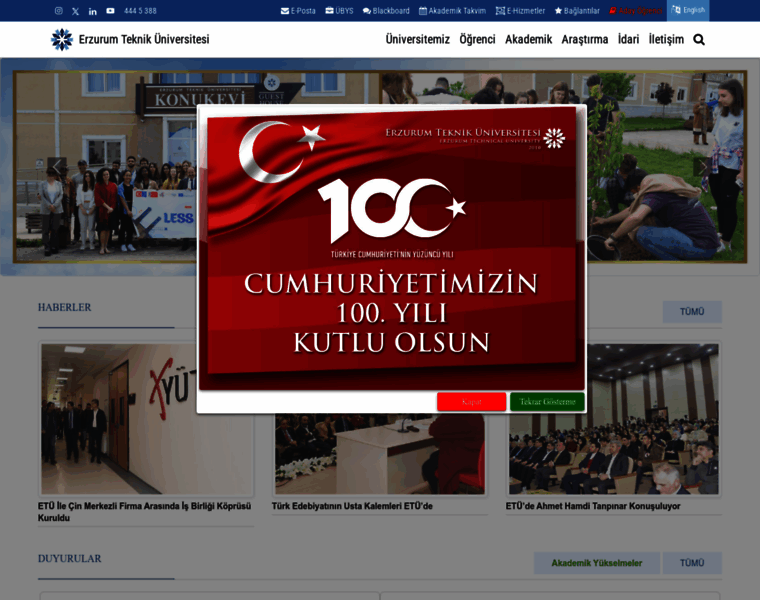Open the Akademik Takvim calendar link
760x600 pixels.
coord(452,11)
